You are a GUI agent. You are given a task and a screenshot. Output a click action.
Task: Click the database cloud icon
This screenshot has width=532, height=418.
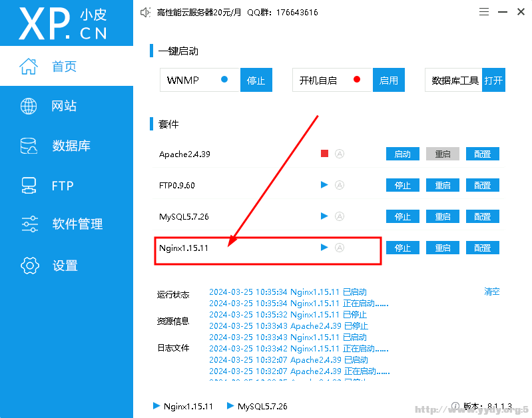[x=29, y=146]
